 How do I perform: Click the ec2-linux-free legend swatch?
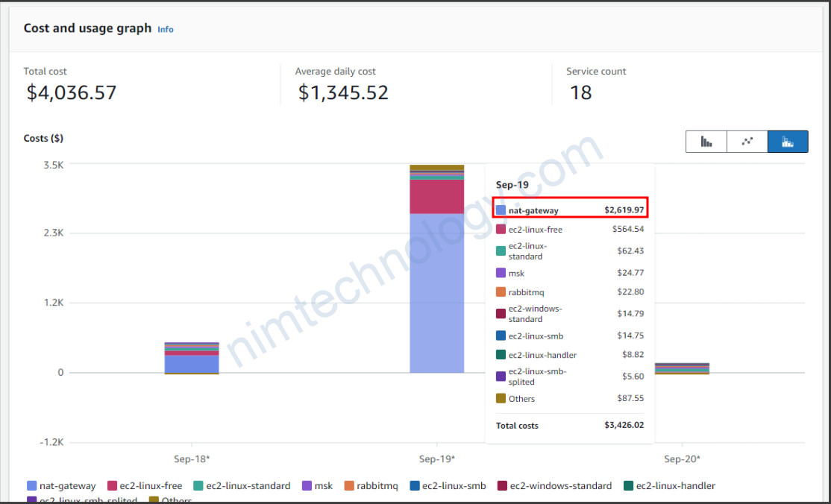[x=113, y=486]
